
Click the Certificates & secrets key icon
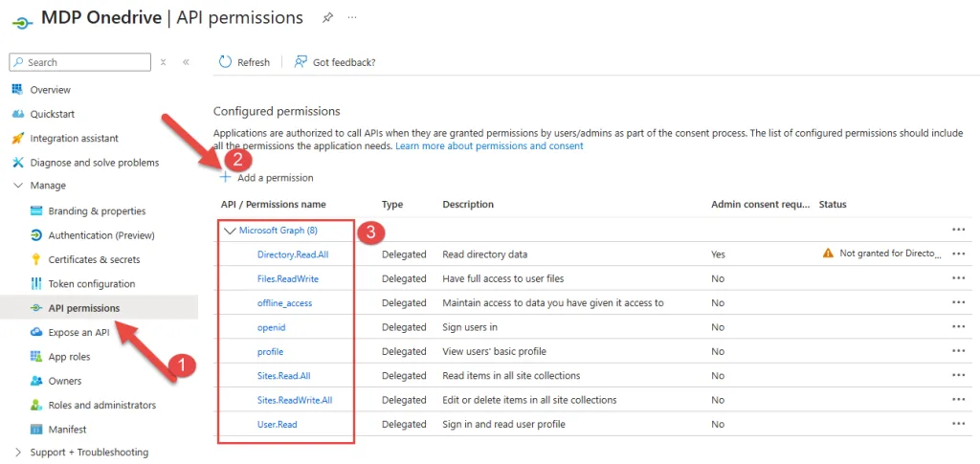pyautogui.click(x=36, y=259)
